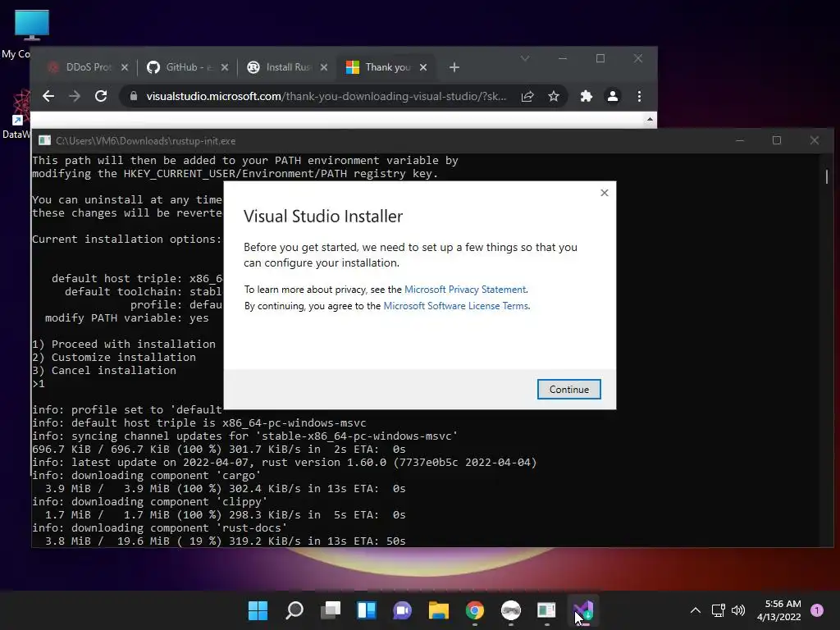The width and height of the screenshot is (840, 630).
Task: Open a new browser tab
Action: click(x=454, y=67)
